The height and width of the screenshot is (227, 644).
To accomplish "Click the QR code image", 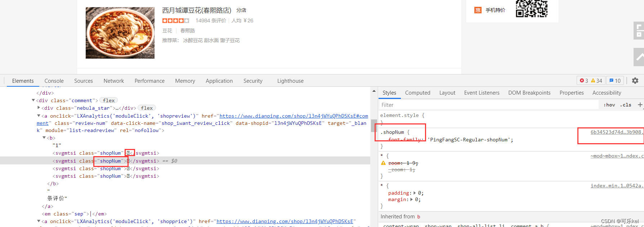I will [532, 8].
